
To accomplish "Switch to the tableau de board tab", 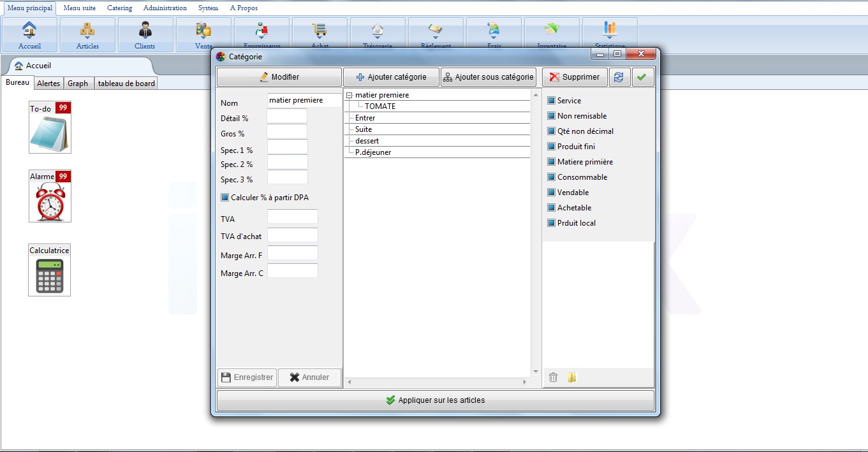I will click(x=126, y=84).
